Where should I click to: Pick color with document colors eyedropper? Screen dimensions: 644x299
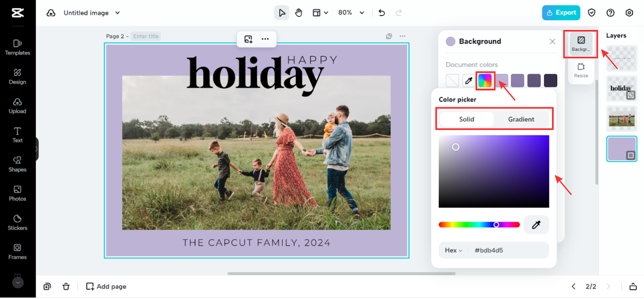[468, 80]
